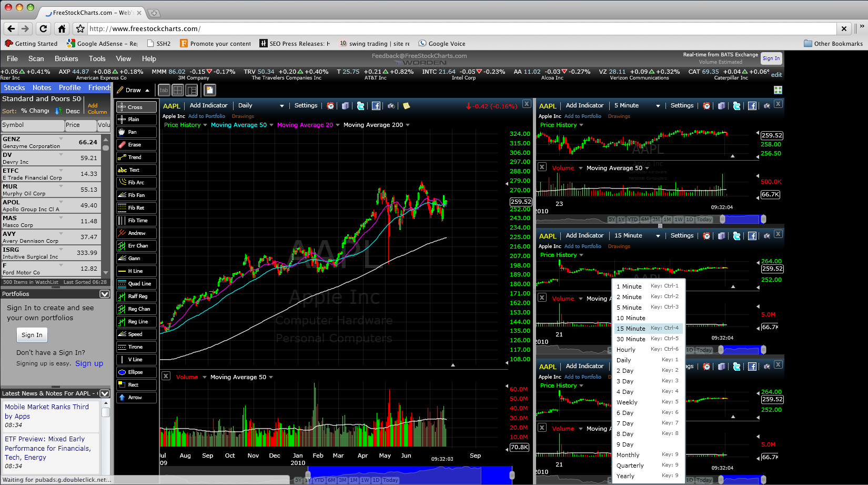The height and width of the screenshot is (485, 868).
Task: Switch to the Notes tab
Action: pyautogui.click(x=42, y=87)
